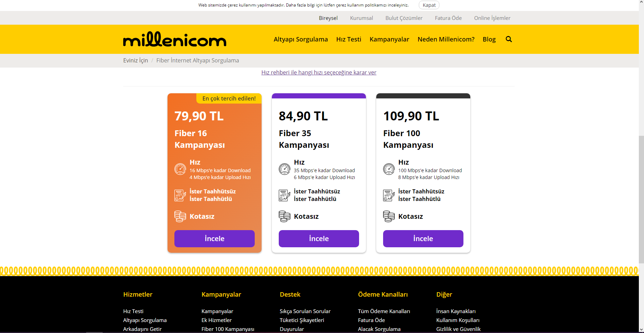Click the contract icon in Fiber 100 card

[x=389, y=195]
